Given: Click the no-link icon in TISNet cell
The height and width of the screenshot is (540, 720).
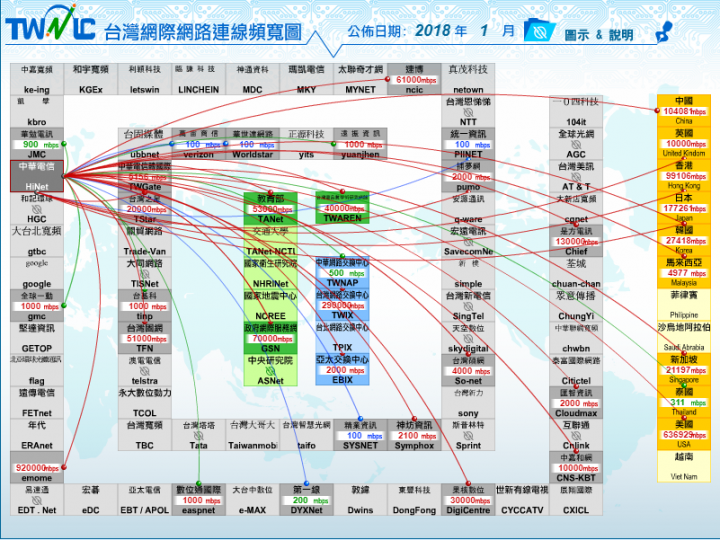Looking at the screenshot, I should coord(144,274).
